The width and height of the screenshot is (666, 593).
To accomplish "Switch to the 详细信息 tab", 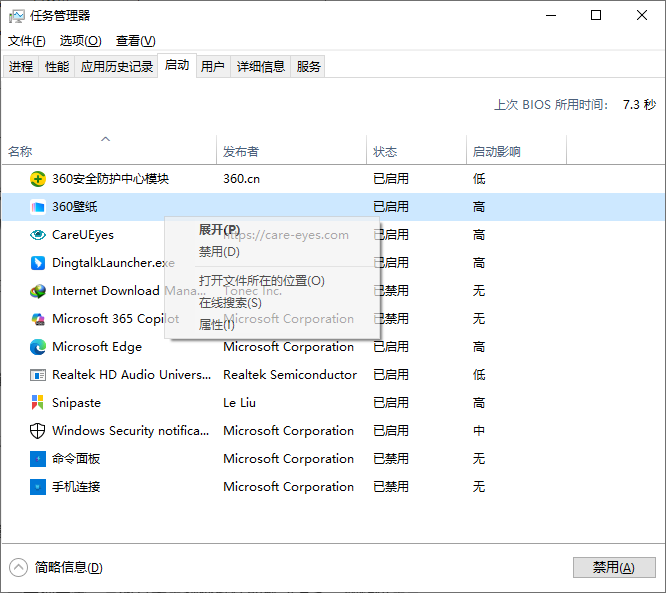I will tap(261, 67).
